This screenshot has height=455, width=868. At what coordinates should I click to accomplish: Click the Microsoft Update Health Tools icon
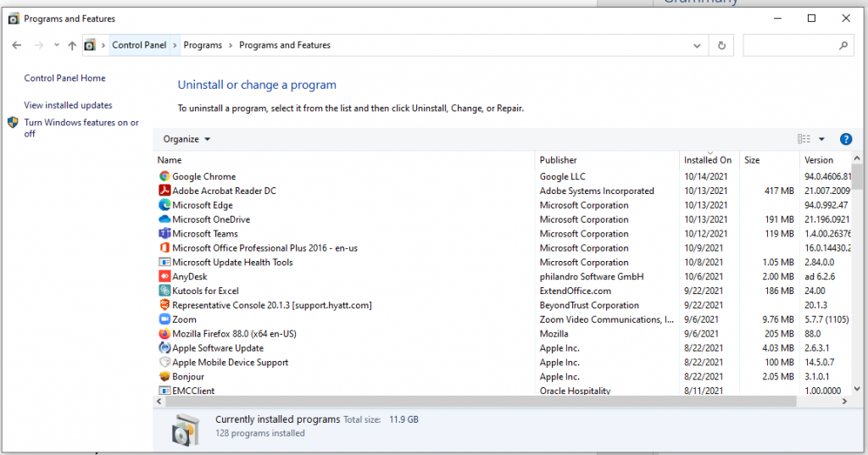164,263
